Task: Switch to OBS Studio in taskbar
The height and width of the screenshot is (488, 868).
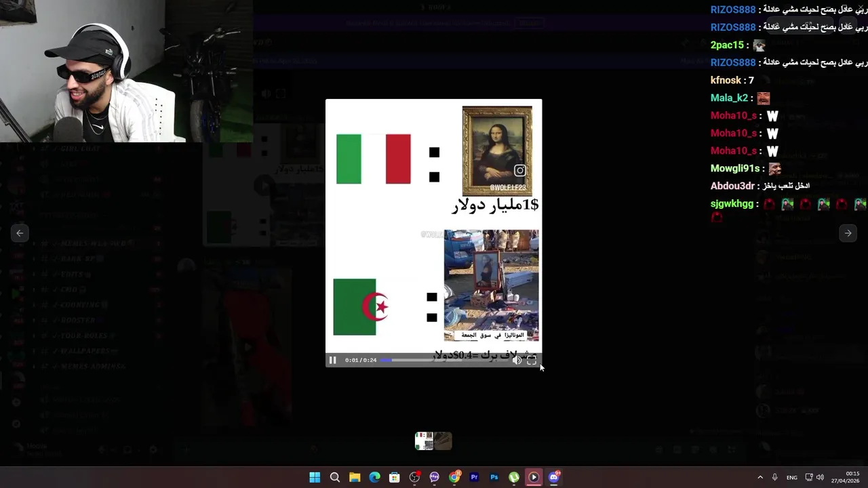Action: [414, 477]
